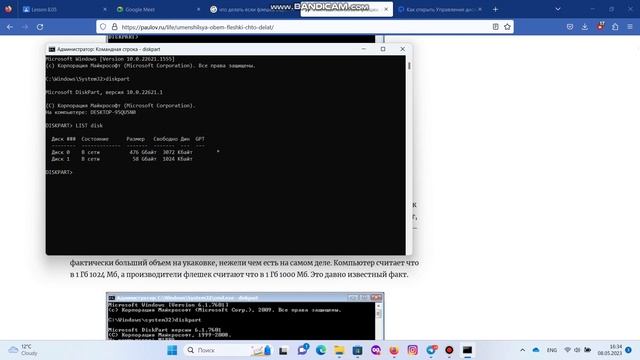Image resolution: width=640 pixels, height=360 pixels.
Task: Open the Save to Pocket icon
Action: (x=570, y=27)
